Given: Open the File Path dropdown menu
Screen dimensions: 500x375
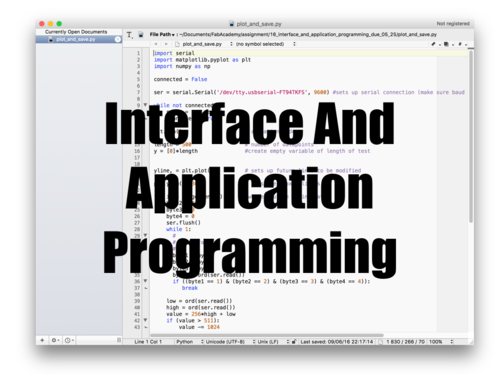Looking at the screenshot, I should tap(162, 34).
